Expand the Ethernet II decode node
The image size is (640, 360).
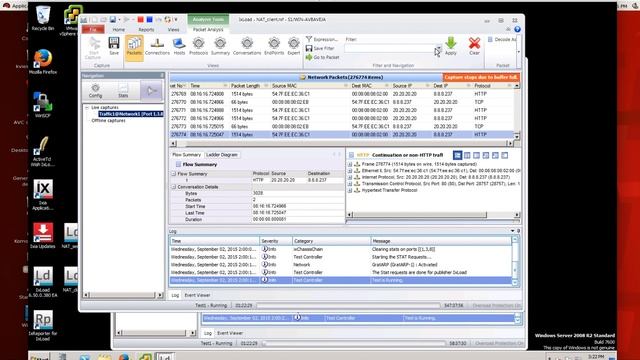(350, 171)
